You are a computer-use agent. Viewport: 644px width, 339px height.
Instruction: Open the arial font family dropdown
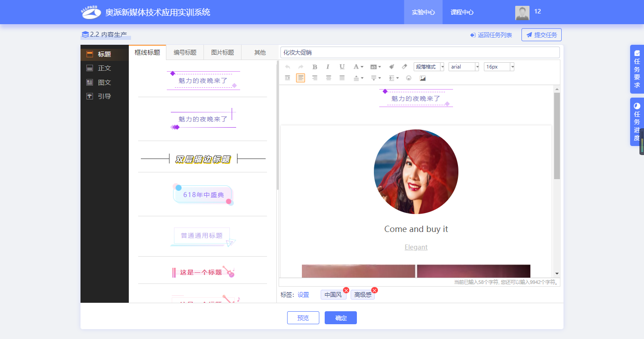click(464, 67)
